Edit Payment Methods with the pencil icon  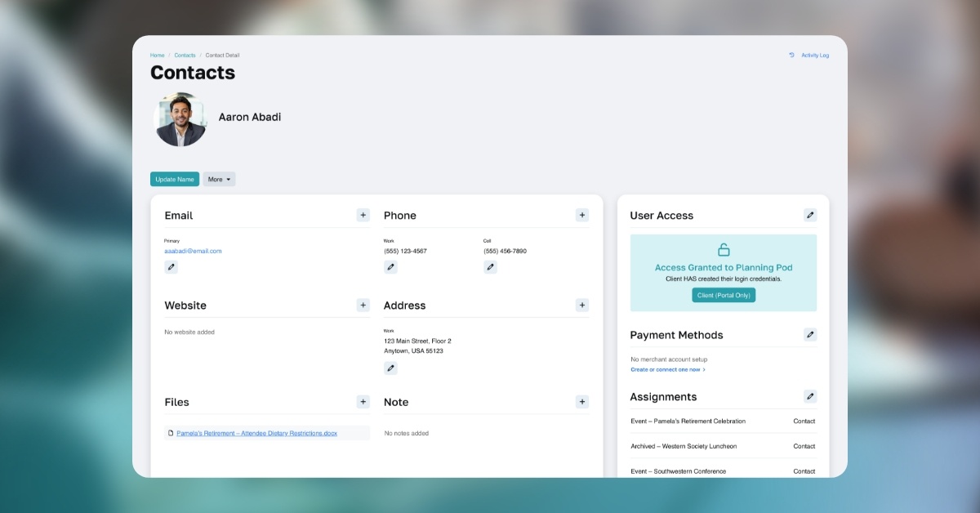tap(810, 334)
